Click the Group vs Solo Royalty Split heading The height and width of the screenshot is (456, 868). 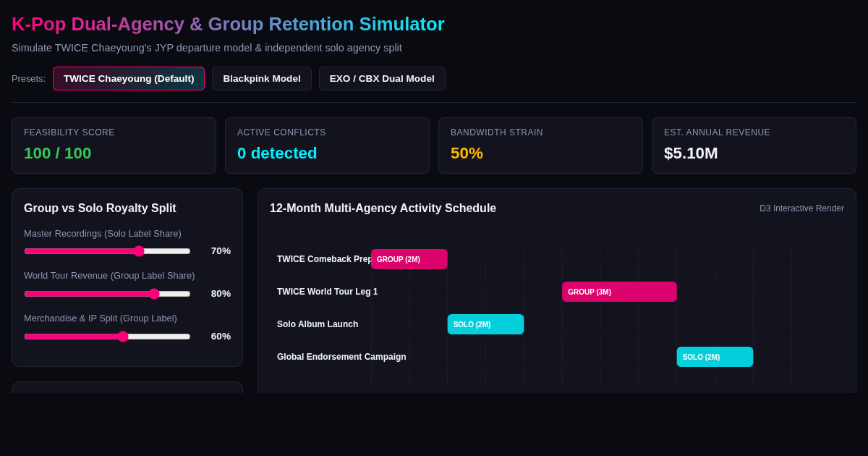(100, 208)
